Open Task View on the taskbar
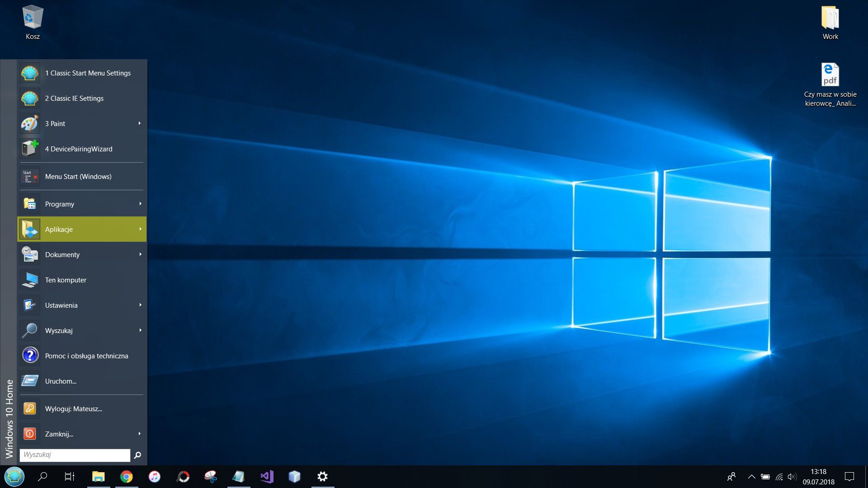868x488 pixels. click(70, 477)
